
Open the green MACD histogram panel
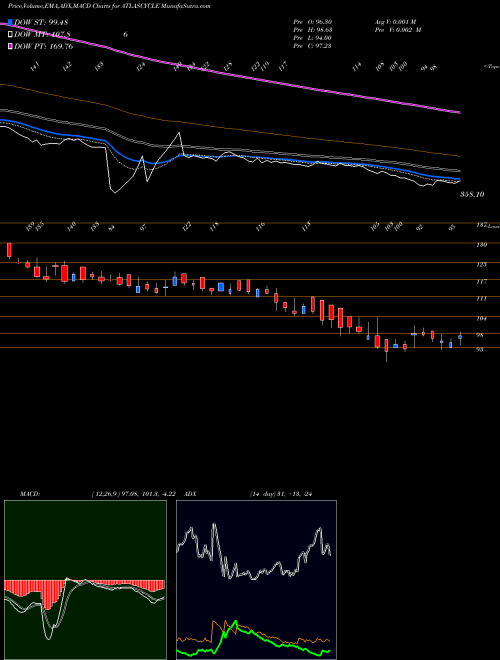85,580
